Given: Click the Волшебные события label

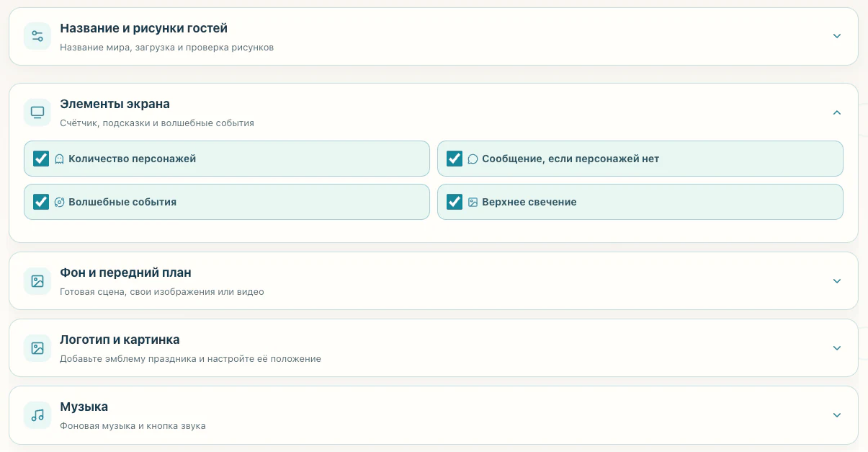Looking at the screenshot, I should click(122, 203).
